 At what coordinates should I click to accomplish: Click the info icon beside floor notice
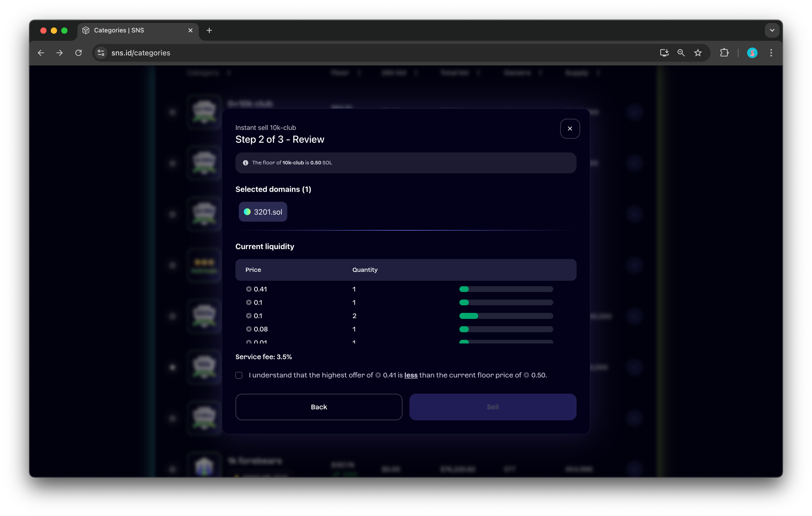click(245, 163)
